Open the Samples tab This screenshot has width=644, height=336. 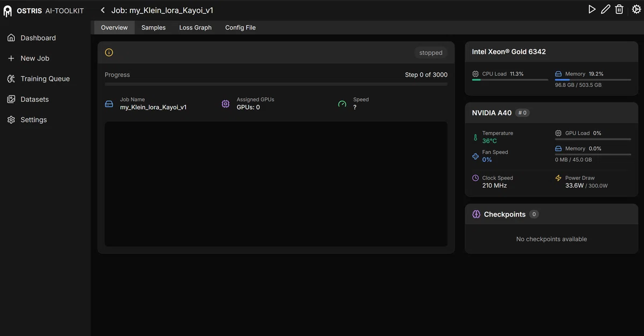pyautogui.click(x=153, y=27)
